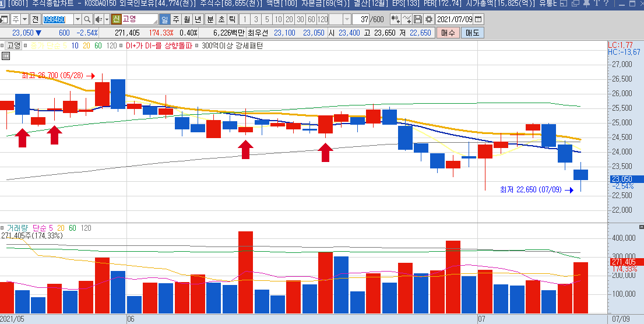The width and height of the screenshot is (644, 324).
Task: Select the 틱 tick period
Action: click(233, 19)
